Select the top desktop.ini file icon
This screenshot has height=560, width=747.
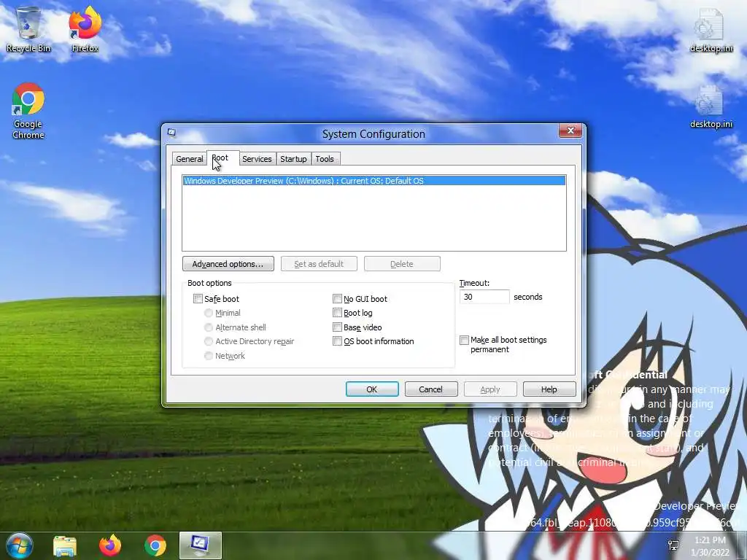[711, 29]
